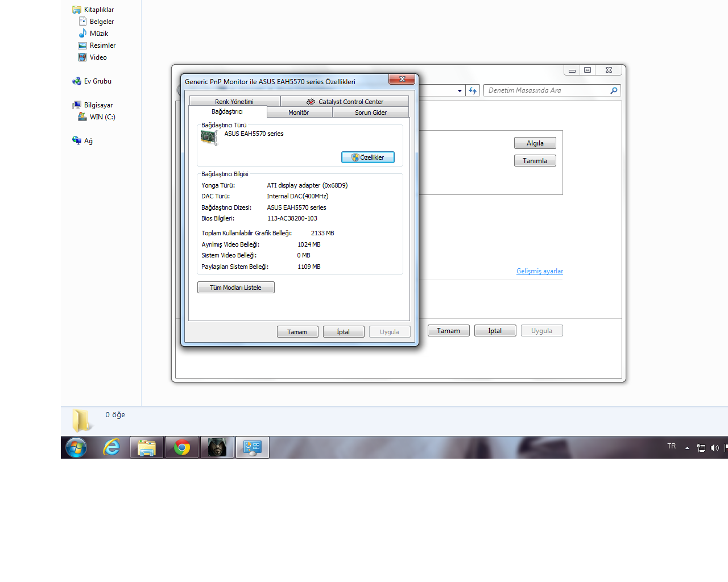Click the ASUS EAH5570 adapter card icon
728x582 pixels.
(209, 138)
